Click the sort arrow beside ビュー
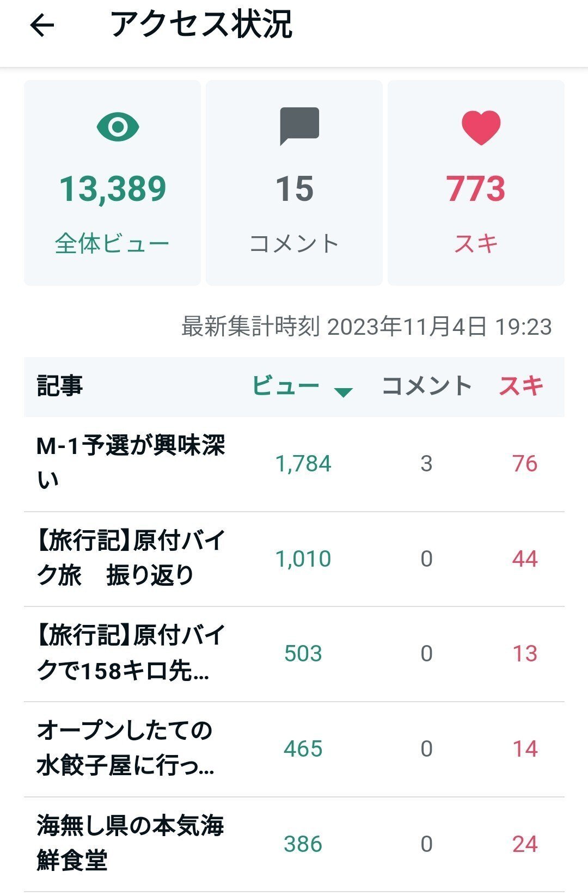 (x=343, y=392)
